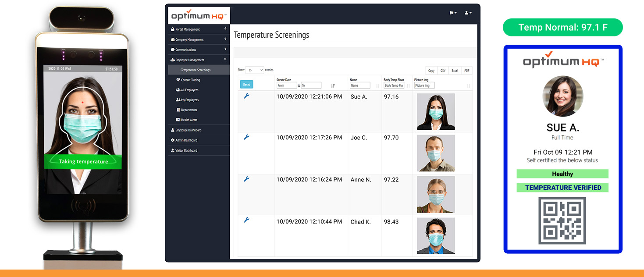Export the table to Excel

[455, 71]
